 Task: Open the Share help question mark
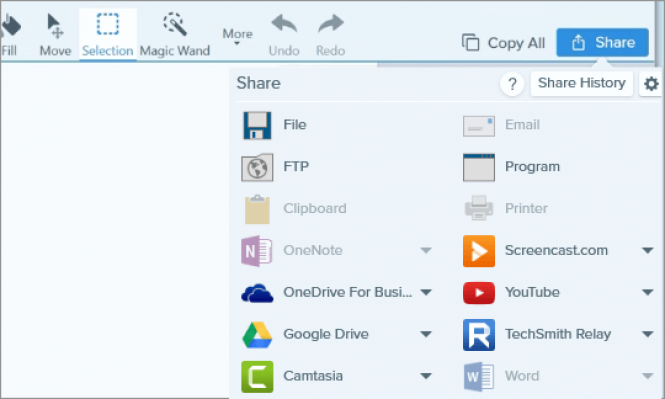(x=512, y=84)
